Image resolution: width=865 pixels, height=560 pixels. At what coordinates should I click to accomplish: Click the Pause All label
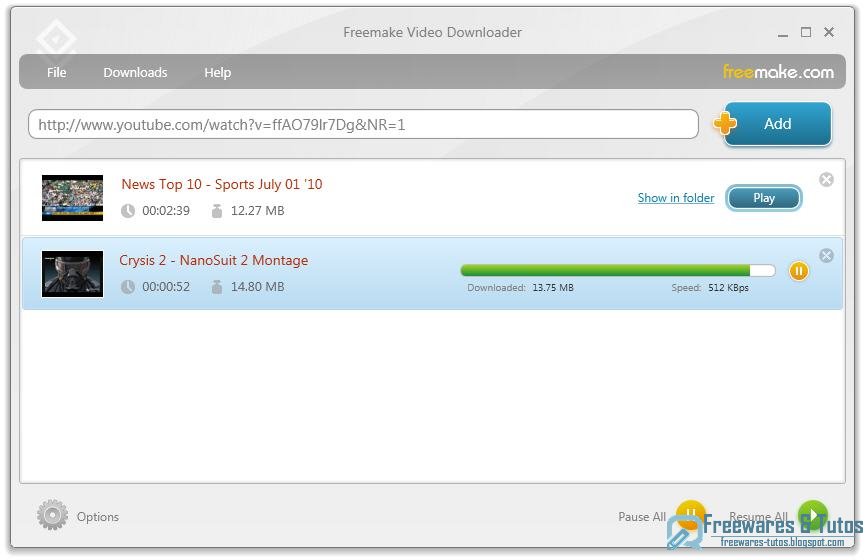pos(642,517)
